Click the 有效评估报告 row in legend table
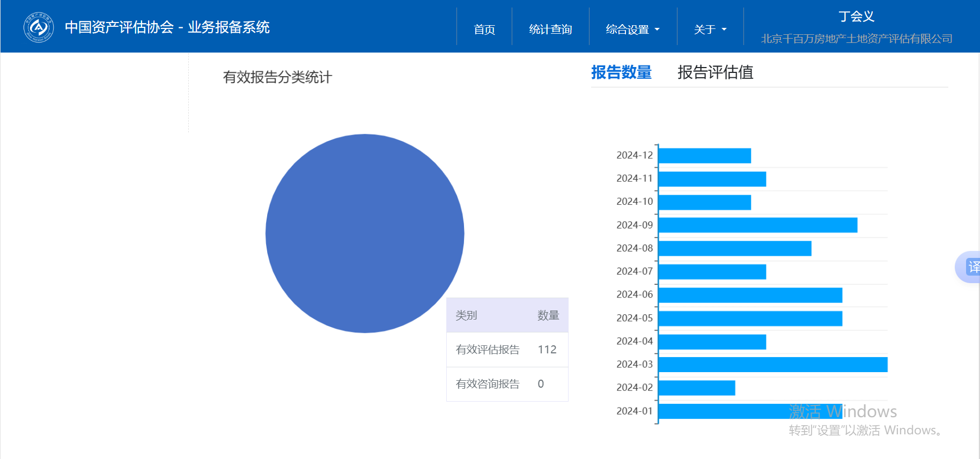This screenshot has height=459, width=980. pos(507,350)
